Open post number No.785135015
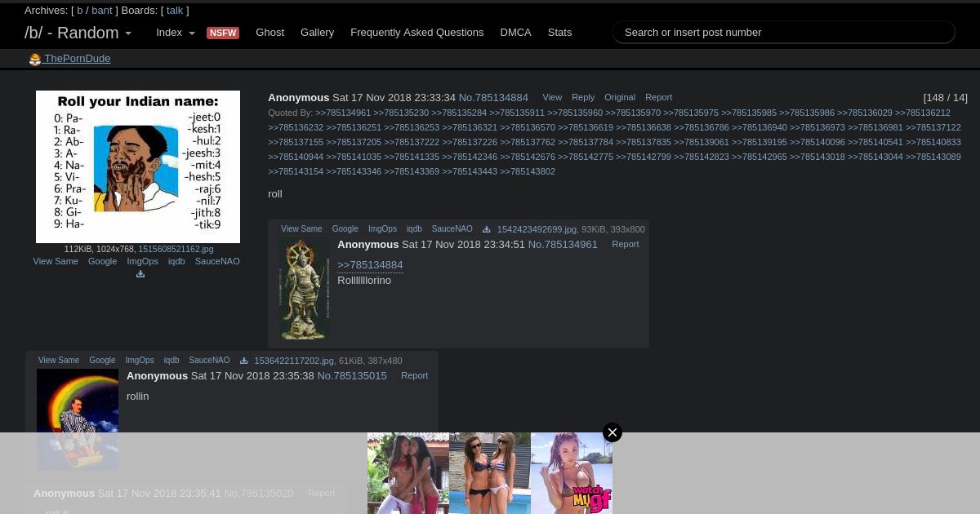 pos(352,376)
